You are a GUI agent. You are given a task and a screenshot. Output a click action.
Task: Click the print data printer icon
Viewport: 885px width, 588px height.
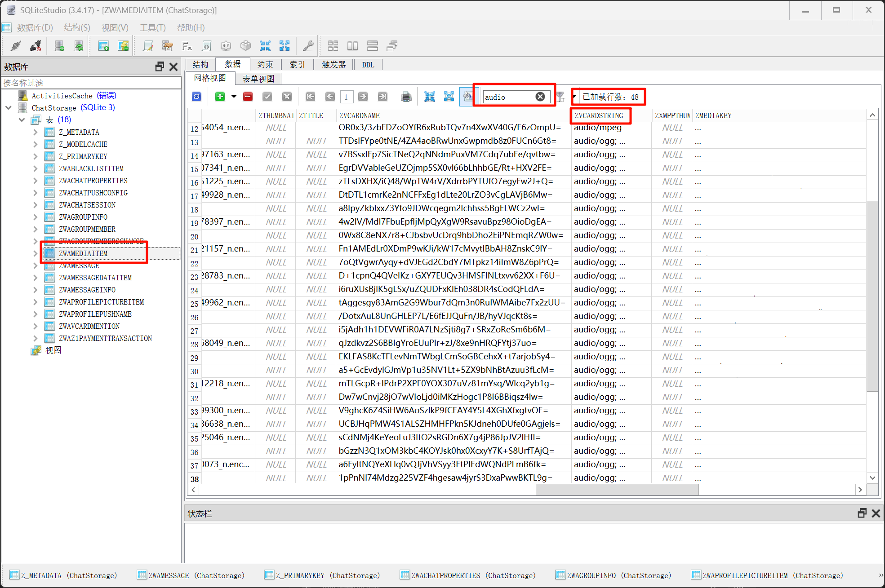tap(406, 97)
